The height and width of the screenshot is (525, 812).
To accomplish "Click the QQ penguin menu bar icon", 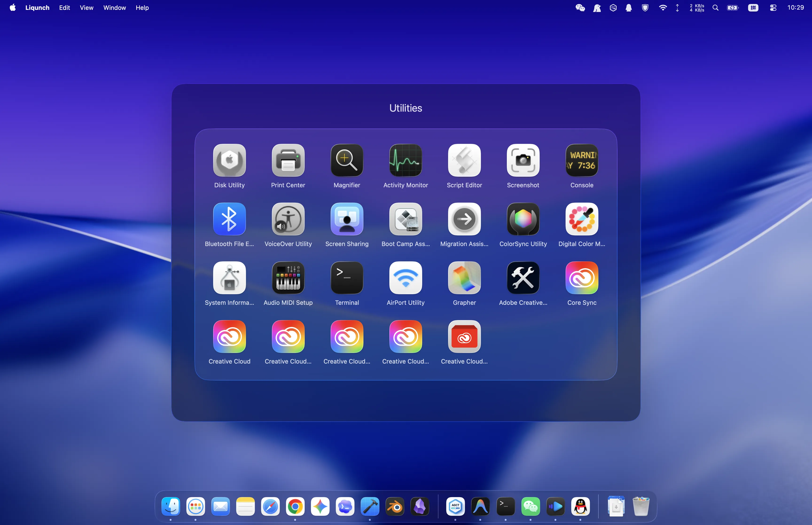I will click(x=629, y=8).
